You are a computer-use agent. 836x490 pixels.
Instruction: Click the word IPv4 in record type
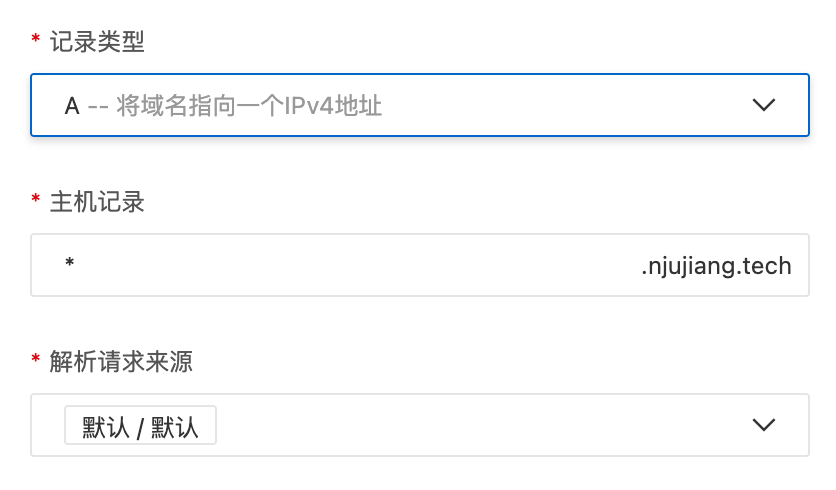[319, 105]
